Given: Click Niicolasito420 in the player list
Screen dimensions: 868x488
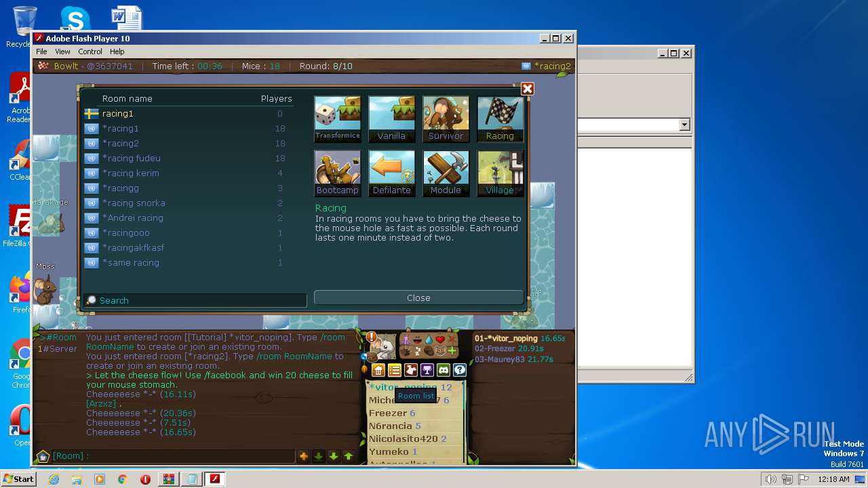Looking at the screenshot, I should point(403,439).
